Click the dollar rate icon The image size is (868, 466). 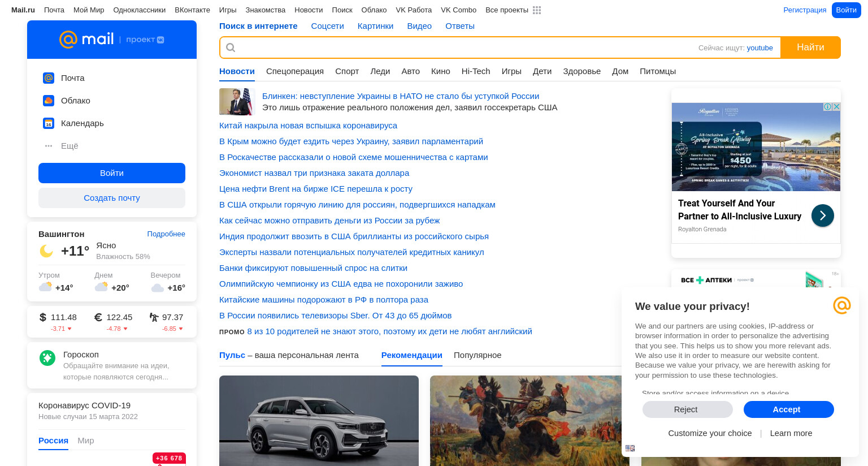[x=43, y=317]
